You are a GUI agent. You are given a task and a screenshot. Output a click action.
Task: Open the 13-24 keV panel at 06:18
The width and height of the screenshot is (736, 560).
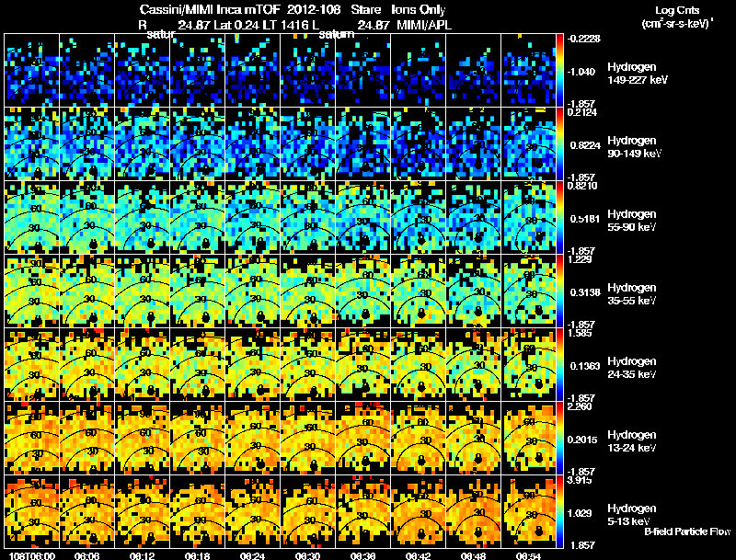(197, 438)
